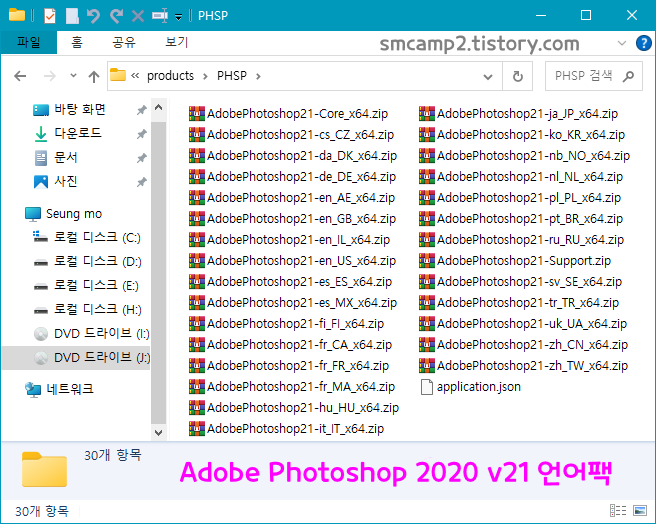Click the products breadcrumb in the address bar
The image size is (656, 524).
coord(170,76)
